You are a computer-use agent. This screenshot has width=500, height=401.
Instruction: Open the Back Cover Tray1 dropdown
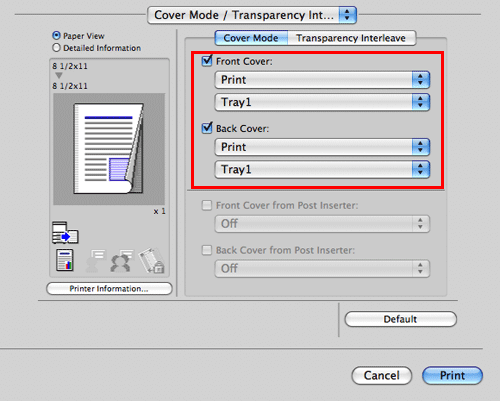point(322,169)
